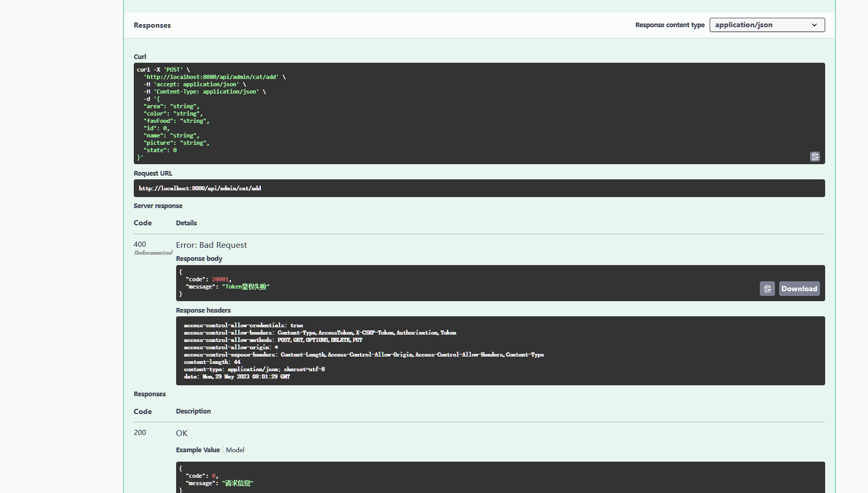The height and width of the screenshot is (493, 868).
Task: Click the Token message line in response body
Action: (x=228, y=286)
